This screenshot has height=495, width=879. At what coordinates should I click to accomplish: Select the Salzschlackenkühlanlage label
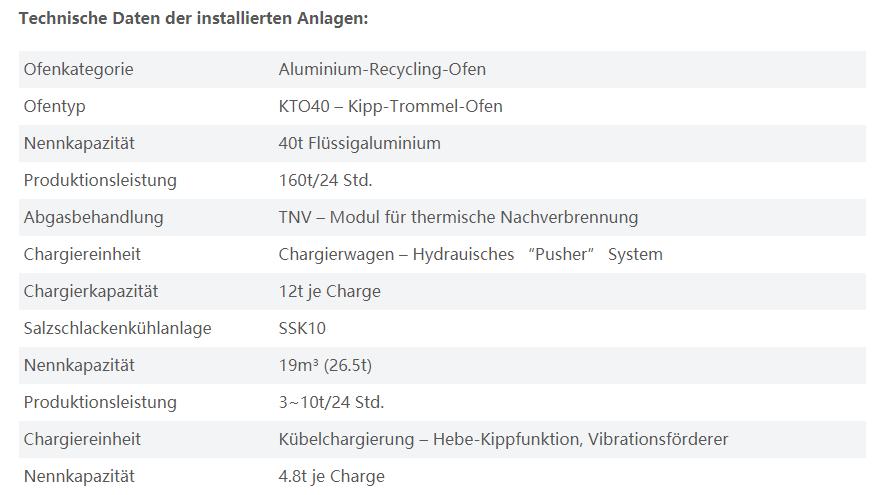[x=117, y=328]
